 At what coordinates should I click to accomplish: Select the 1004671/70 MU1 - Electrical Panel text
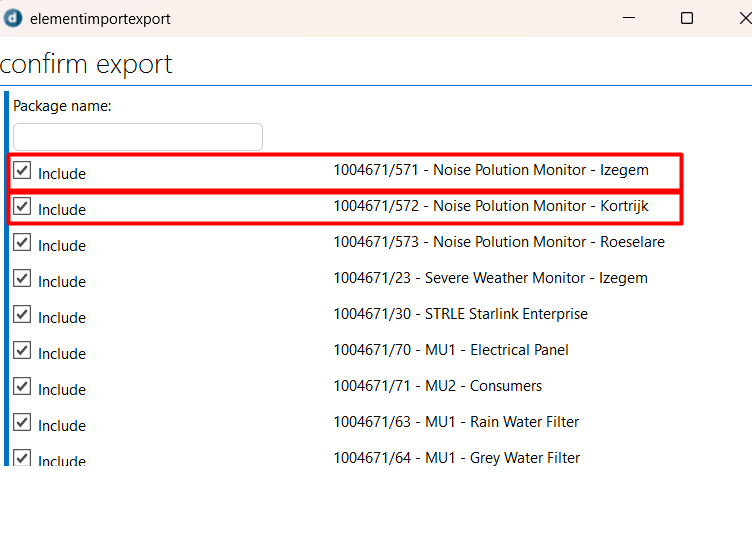451,350
